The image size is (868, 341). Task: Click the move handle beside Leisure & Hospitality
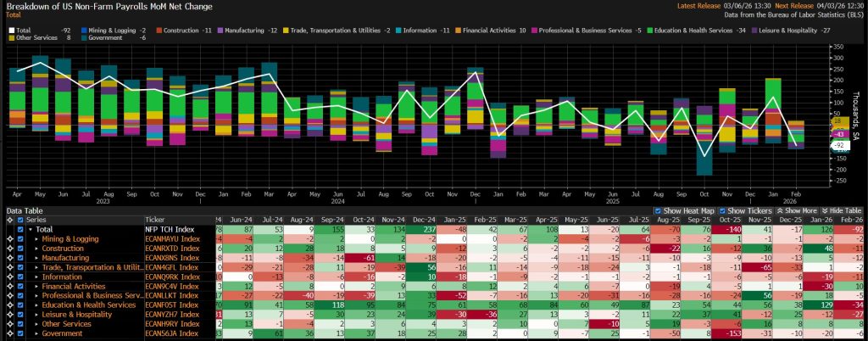[8, 313]
